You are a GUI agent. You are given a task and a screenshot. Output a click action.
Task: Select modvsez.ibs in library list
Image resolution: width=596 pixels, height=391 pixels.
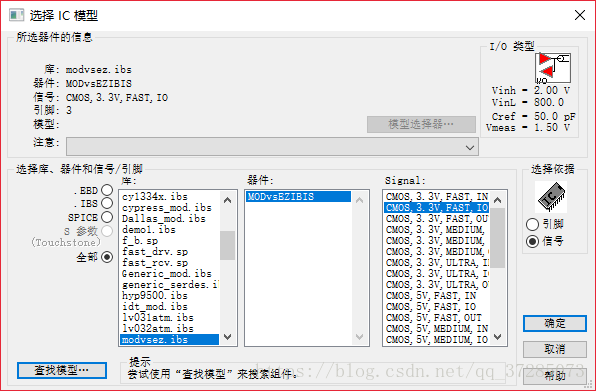point(170,339)
